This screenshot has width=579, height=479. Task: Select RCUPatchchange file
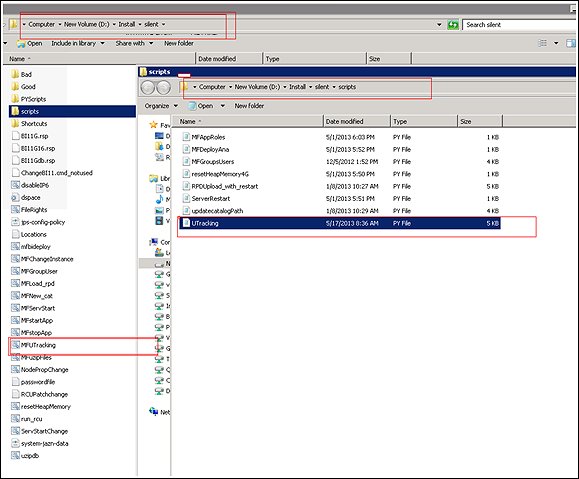40,394
